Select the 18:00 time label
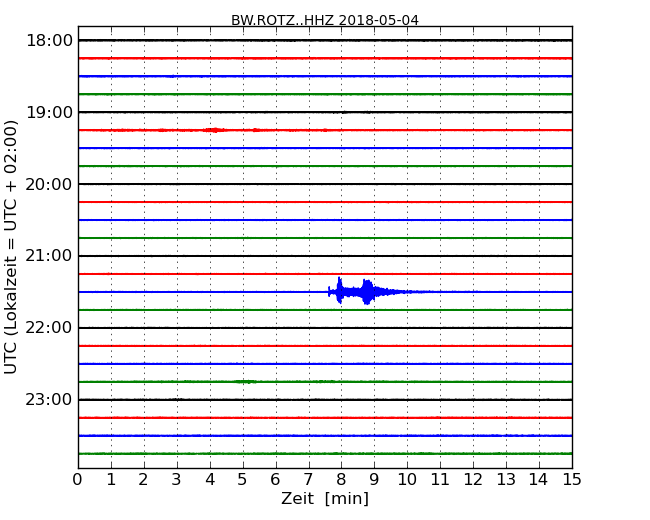Image resolution: width=650 pixels, height=520 pixels. [49, 41]
